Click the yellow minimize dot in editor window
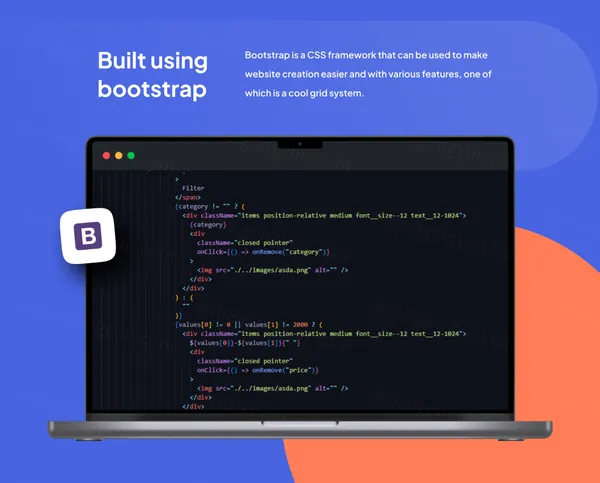The width and height of the screenshot is (600, 483). pos(118,156)
